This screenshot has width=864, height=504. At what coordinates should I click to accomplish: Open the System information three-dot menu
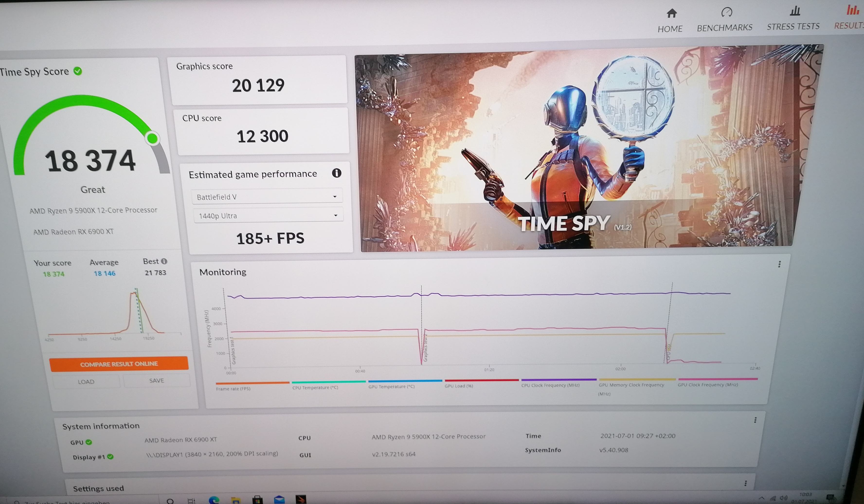click(755, 420)
